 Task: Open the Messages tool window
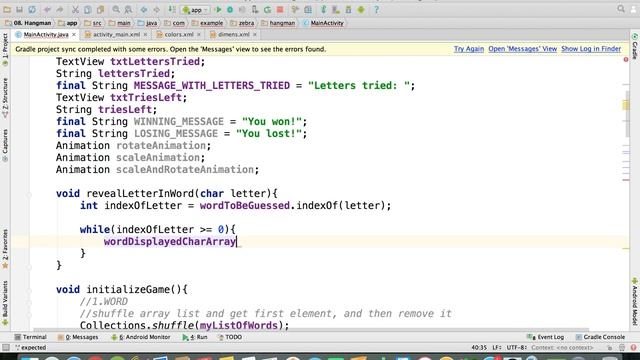pos(78,337)
